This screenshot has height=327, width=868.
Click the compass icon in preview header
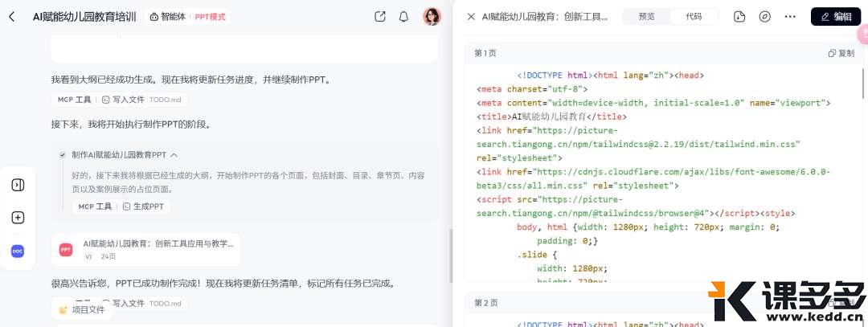(764, 17)
